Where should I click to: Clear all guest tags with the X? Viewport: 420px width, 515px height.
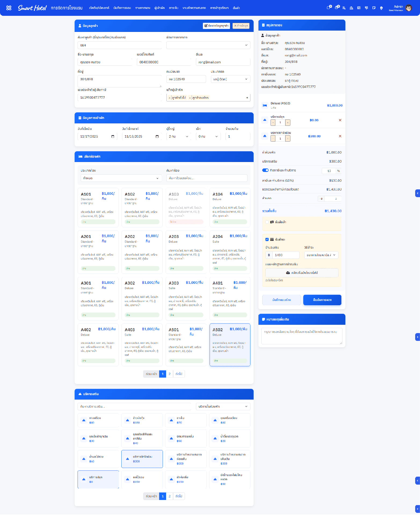pyautogui.click(x=247, y=98)
